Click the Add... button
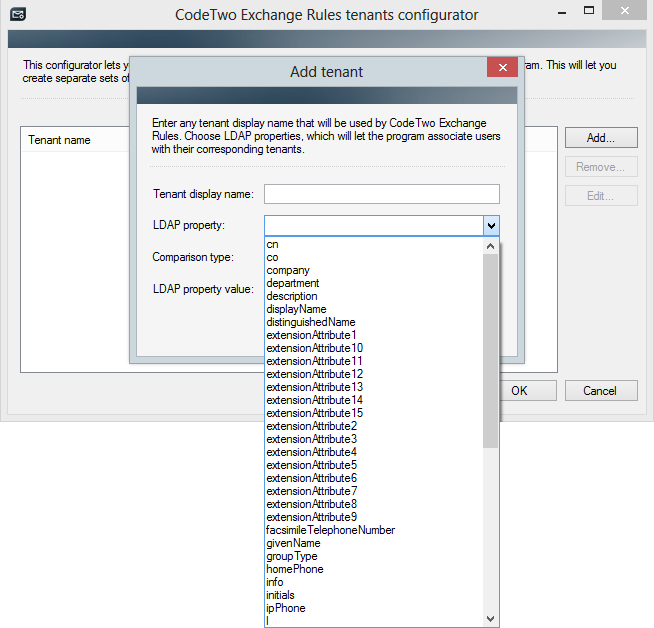 pos(601,138)
